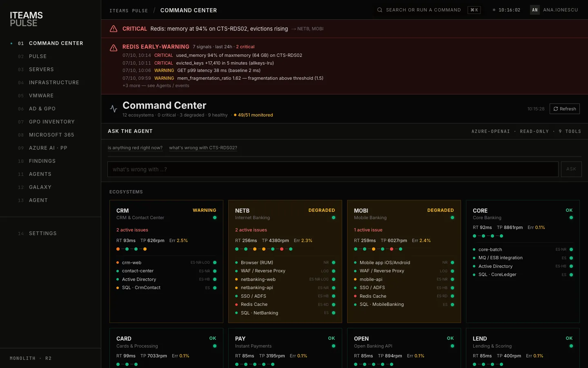The image size is (588, 368).
Task: Click the status dot under WARNING on the CRM card
Action: (215, 218)
